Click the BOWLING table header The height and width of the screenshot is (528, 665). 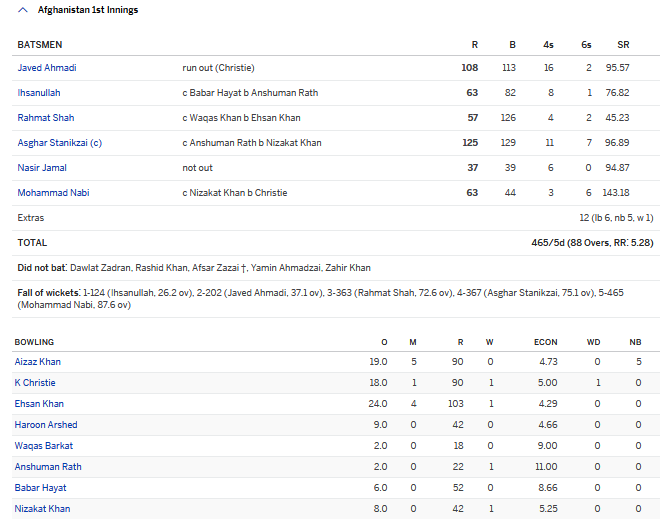34,342
